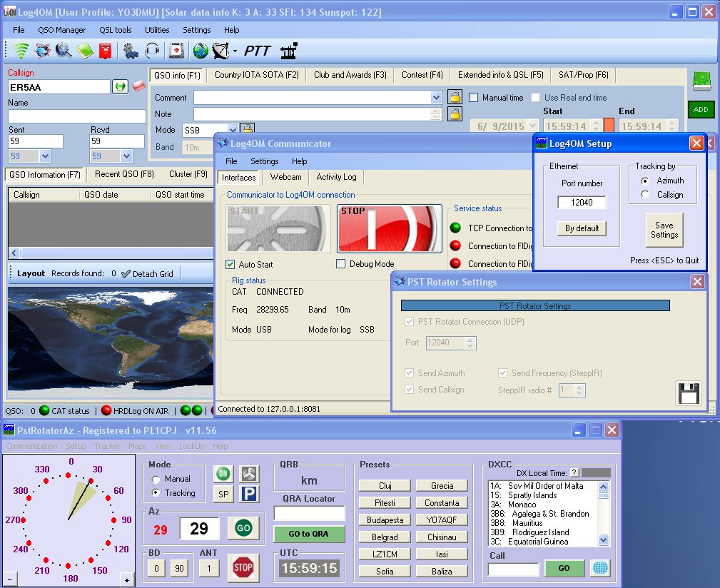Click GO to QRA button
Screen dimensions: 720x588
point(308,534)
